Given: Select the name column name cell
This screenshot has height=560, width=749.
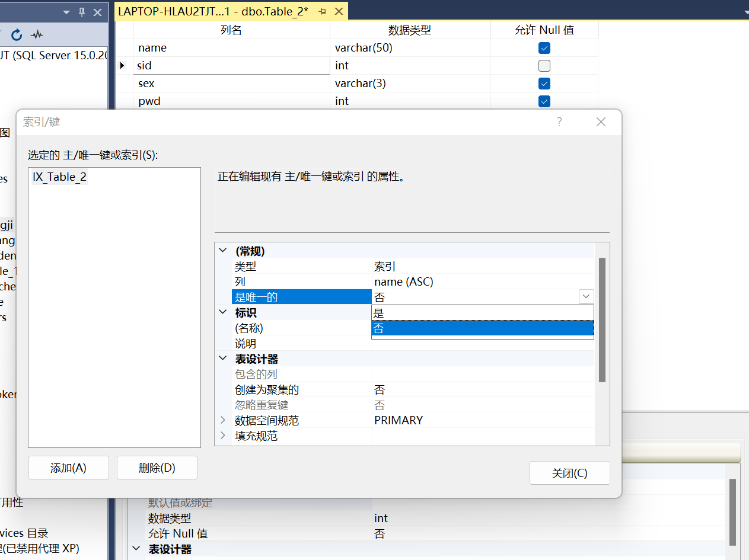Looking at the screenshot, I should [x=231, y=48].
